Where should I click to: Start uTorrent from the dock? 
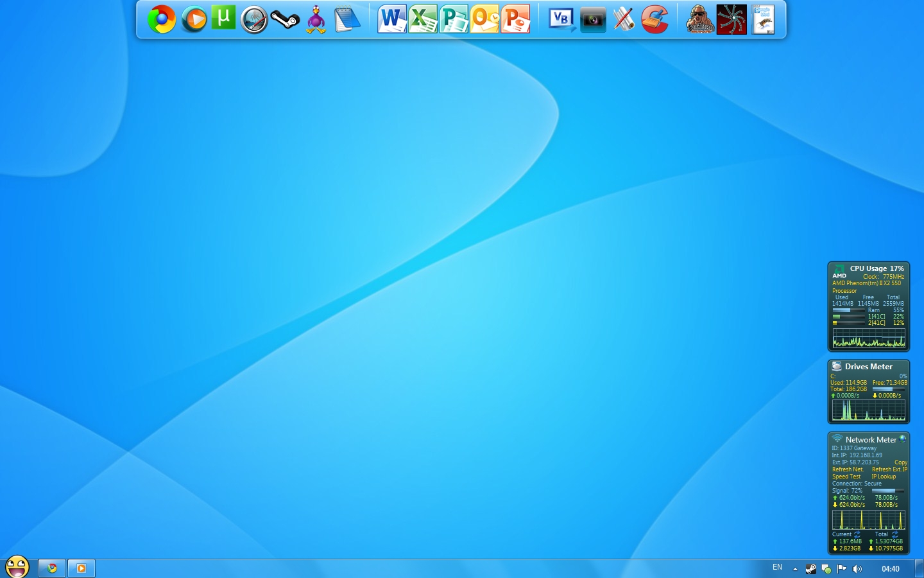tap(223, 19)
